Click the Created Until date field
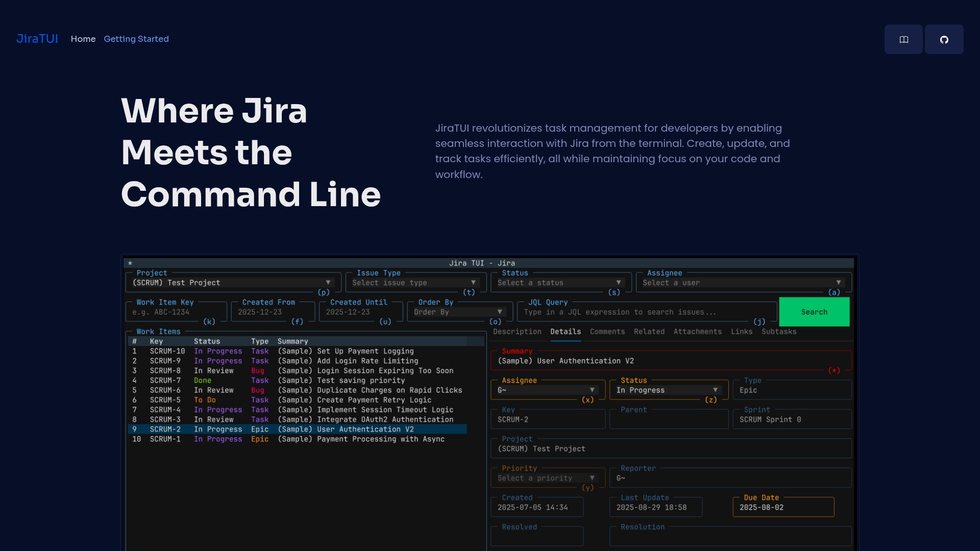The height and width of the screenshot is (551, 980). click(x=361, y=312)
